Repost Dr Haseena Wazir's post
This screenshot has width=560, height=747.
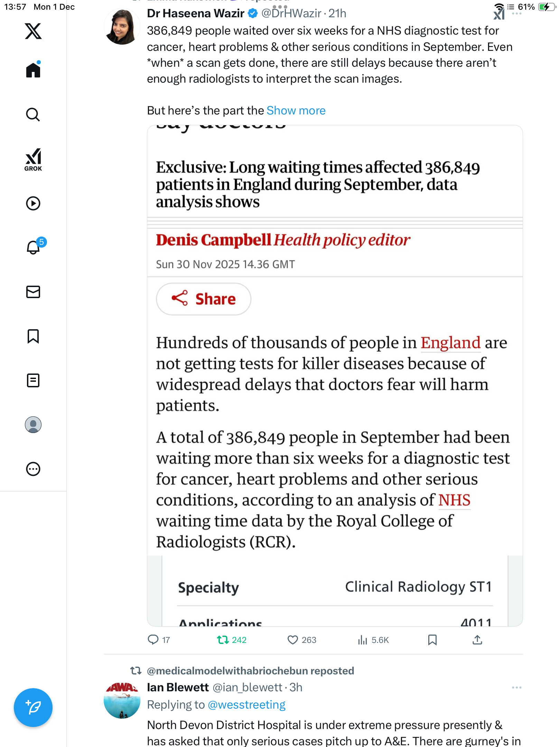tap(223, 640)
